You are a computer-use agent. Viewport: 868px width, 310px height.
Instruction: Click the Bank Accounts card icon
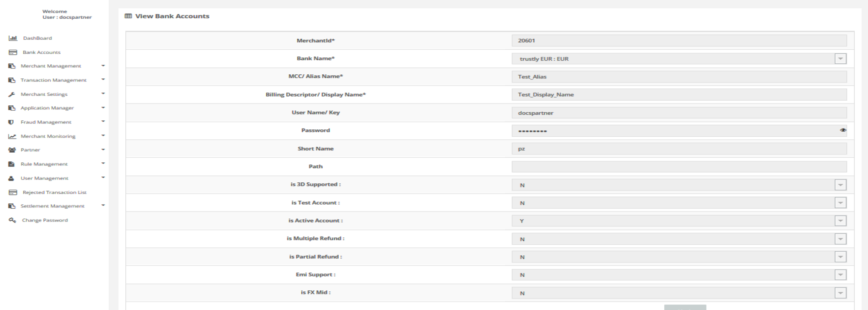[13, 52]
